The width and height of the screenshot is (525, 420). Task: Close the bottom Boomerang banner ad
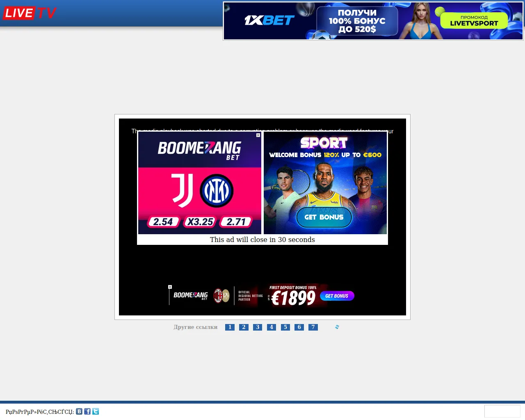[170, 287]
